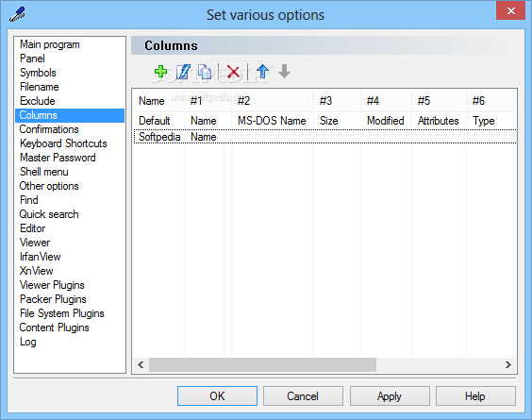Click the #6 column header
Image resolution: width=532 pixels, height=420 pixels.
(490, 101)
